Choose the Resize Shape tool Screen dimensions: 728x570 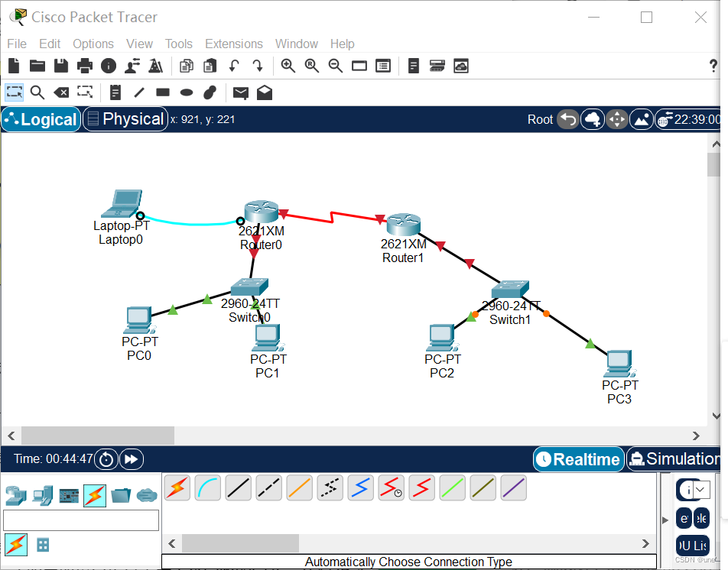click(x=85, y=92)
